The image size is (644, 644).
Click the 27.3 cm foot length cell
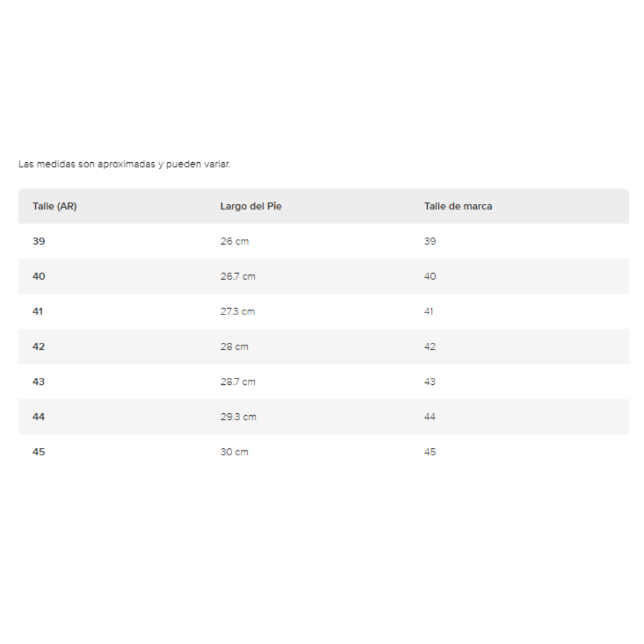(238, 311)
